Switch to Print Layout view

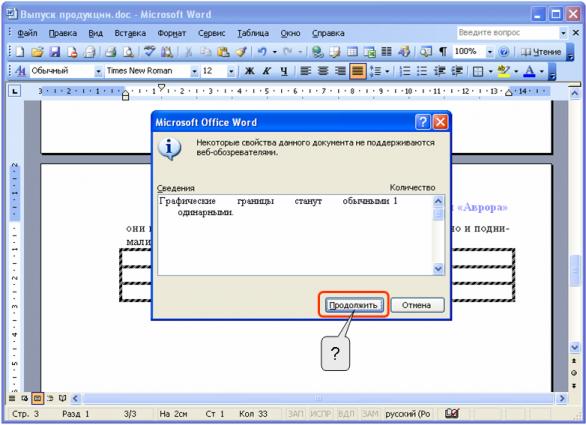pos(37,398)
